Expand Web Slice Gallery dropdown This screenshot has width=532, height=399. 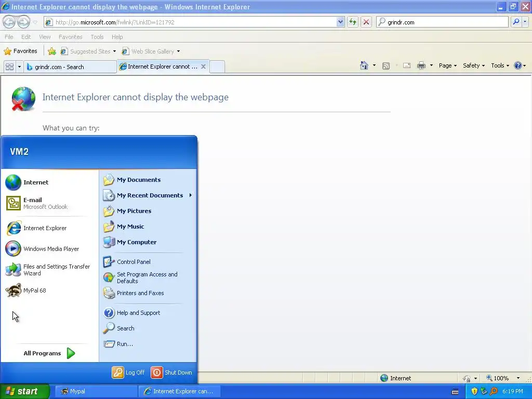coord(179,51)
